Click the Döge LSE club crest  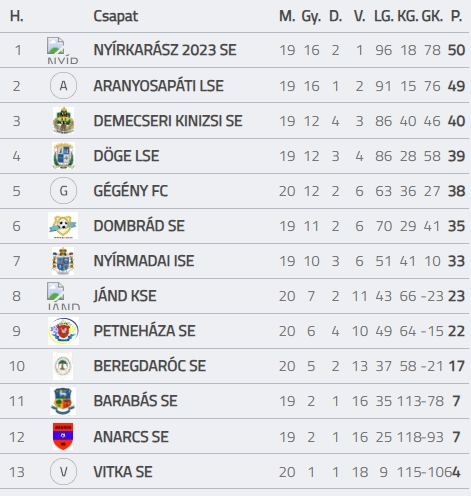click(x=63, y=156)
